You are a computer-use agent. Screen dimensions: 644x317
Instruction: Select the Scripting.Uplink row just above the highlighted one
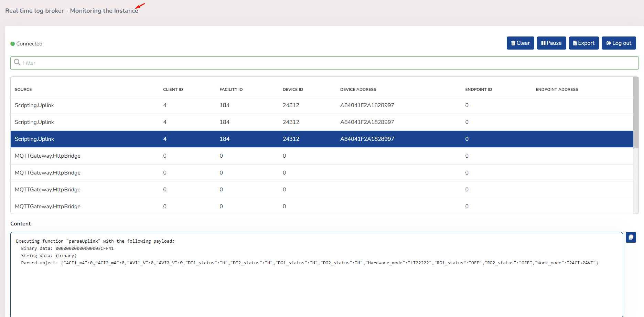pyautogui.click(x=322, y=122)
